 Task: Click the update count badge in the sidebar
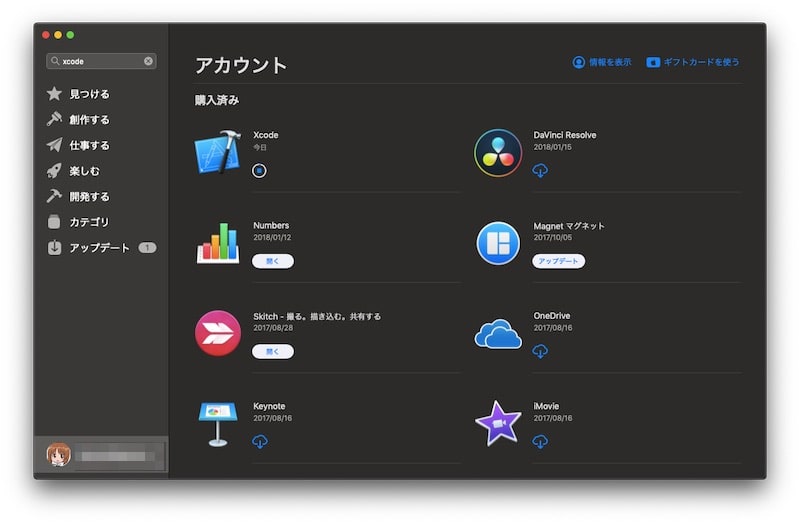[147, 248]
